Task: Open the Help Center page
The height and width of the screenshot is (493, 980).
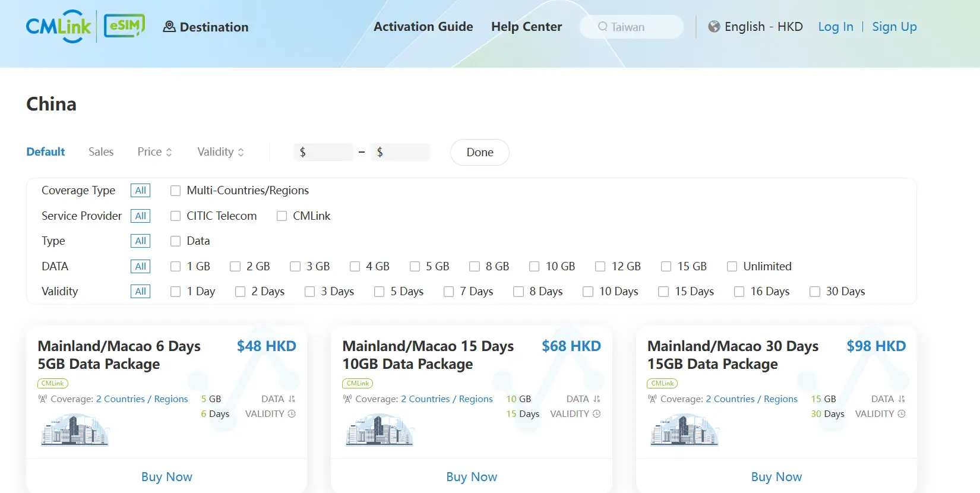Action: click(x=526, y=27)
